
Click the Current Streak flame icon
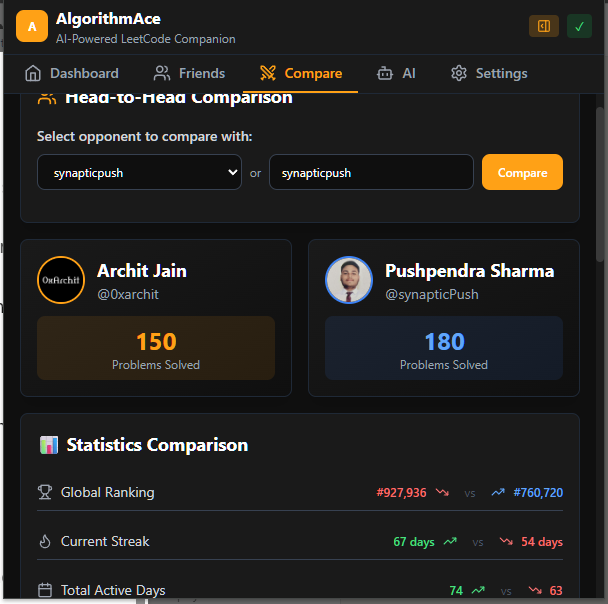pyautogui.click(x=45, y=542)
